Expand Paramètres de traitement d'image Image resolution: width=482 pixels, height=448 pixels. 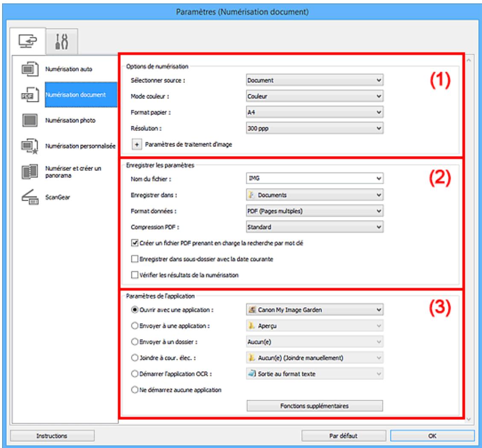(x=137, y=144)
